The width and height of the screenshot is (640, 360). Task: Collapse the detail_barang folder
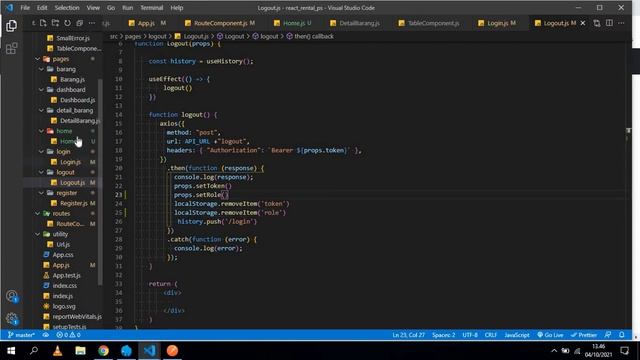pos(74,110)
